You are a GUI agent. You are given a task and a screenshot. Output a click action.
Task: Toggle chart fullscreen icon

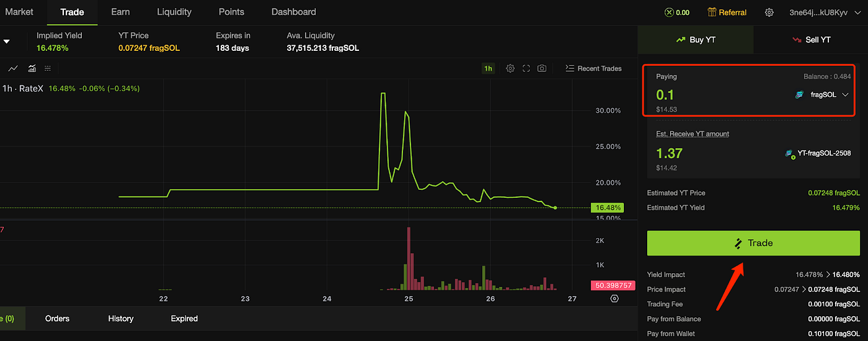click(x=526, y=68)
